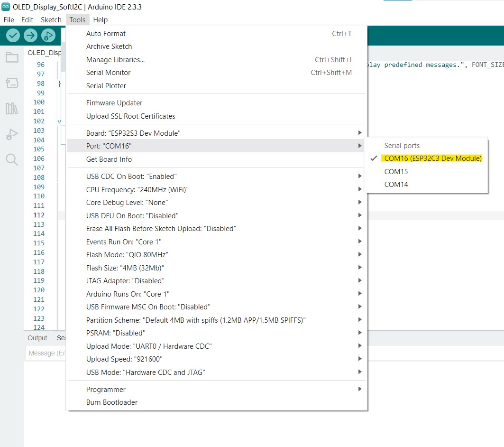Open the Library Manager books icon
This screenshot has height=447, width=504.
12,108
